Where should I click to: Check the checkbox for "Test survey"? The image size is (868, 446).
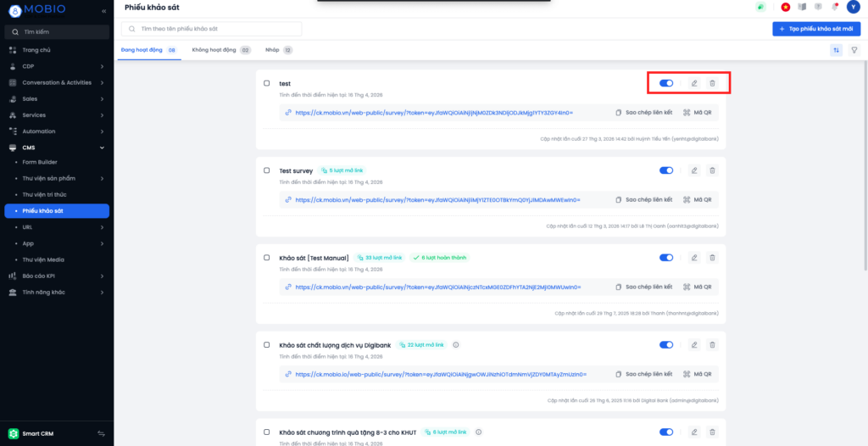267,170
